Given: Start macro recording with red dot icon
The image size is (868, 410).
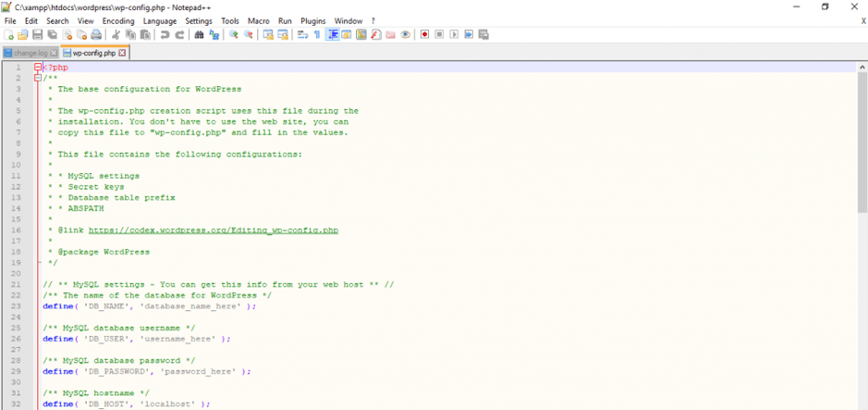Looking at the screenshot, I should point(424,34).
